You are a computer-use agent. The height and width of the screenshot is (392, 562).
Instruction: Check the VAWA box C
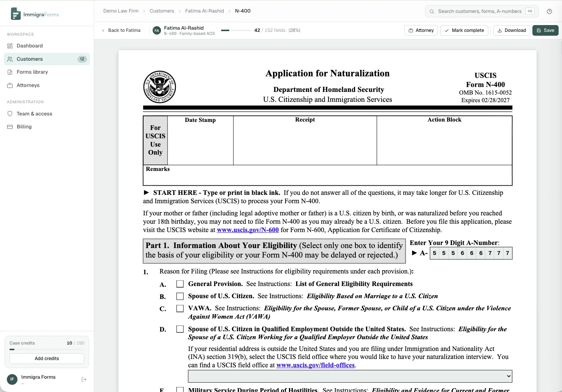(180, 309)
